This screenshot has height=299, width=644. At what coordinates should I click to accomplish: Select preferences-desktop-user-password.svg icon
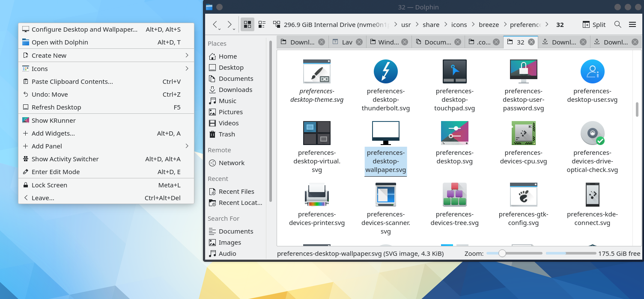point(523,71)
